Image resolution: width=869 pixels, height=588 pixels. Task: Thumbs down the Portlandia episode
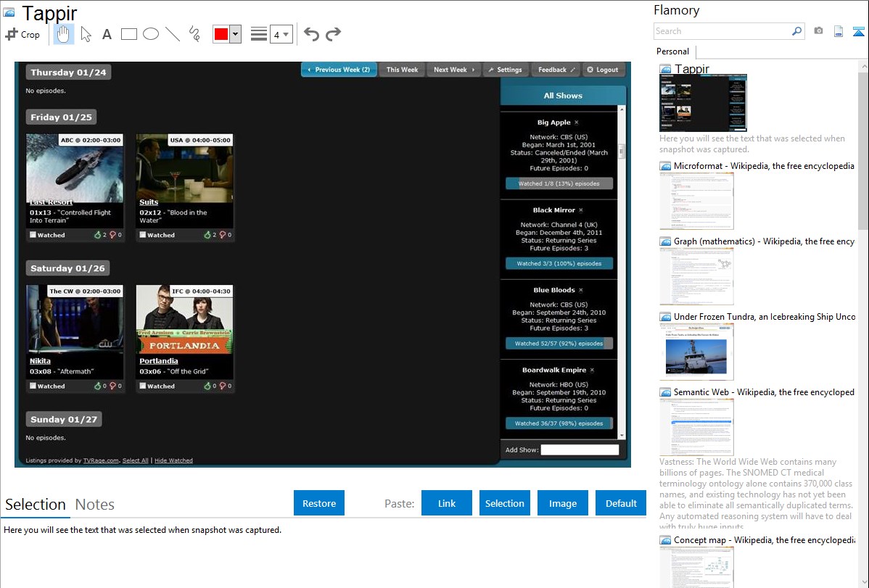pyautogui.click(x=223, y=386)
